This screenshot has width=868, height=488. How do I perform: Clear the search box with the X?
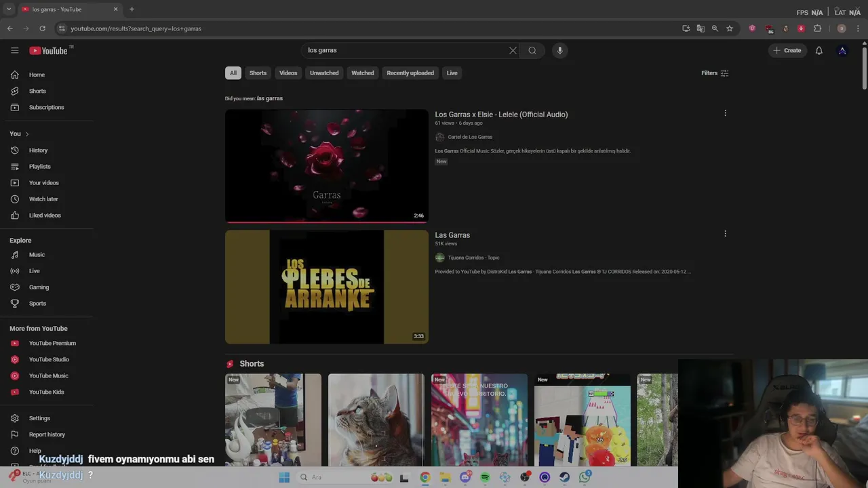click(x=513, y=50)
